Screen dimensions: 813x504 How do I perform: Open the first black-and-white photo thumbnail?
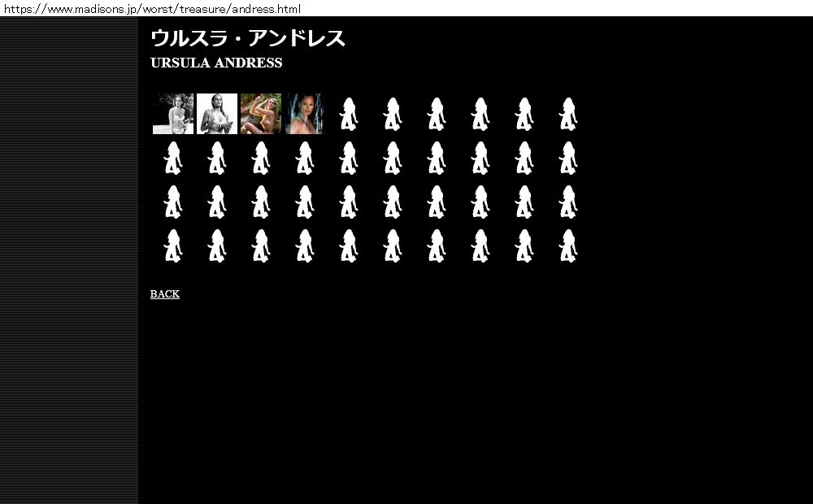(x=173, y=114)
